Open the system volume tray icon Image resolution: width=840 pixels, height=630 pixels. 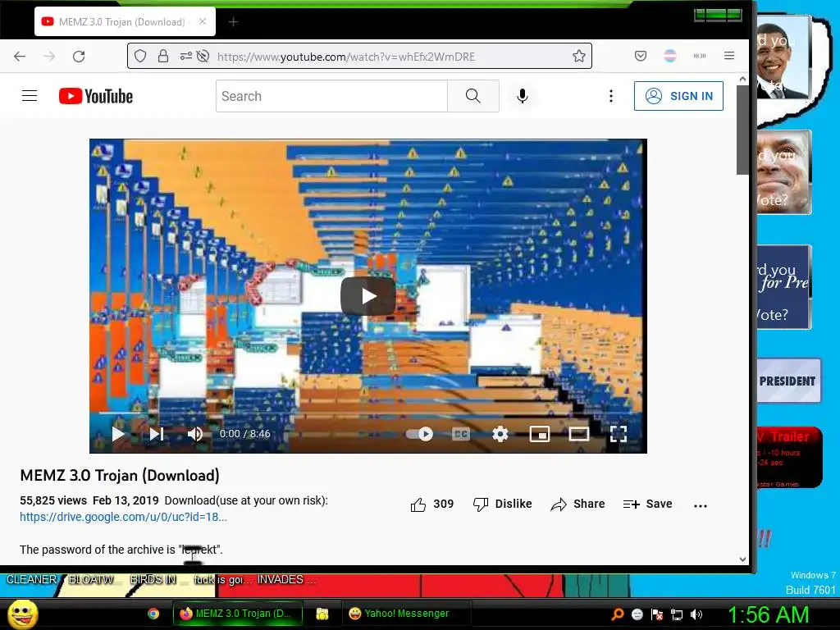pos(696,615)
